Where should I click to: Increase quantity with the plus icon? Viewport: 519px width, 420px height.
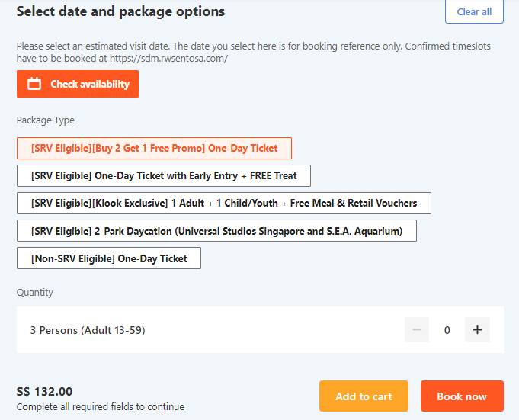477,330
